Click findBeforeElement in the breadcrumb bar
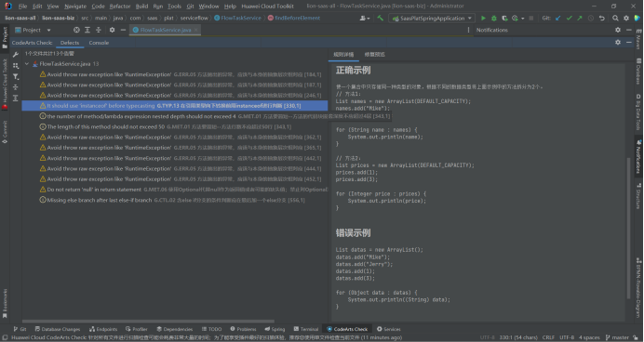This screenshot has width=644, height=342. tap(294, 18)
